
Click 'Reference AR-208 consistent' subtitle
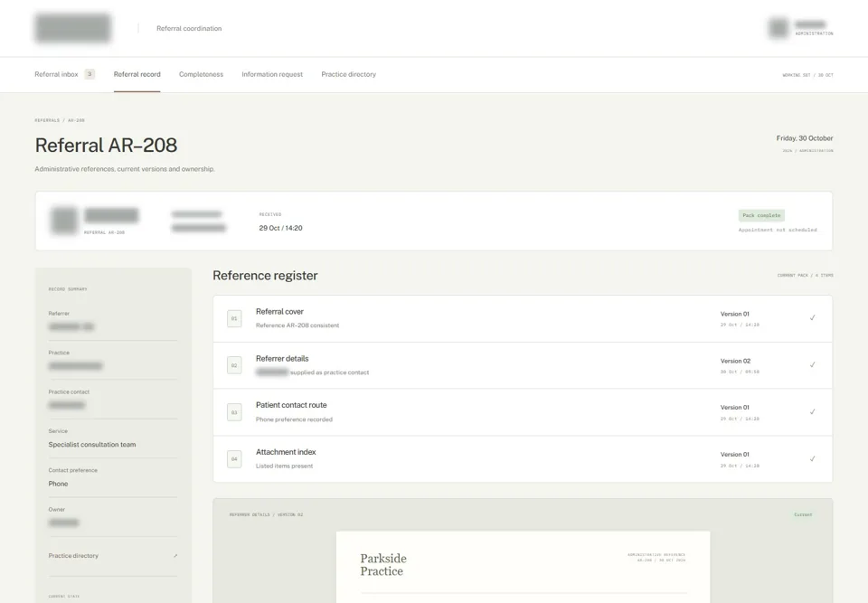coord(297,325)
